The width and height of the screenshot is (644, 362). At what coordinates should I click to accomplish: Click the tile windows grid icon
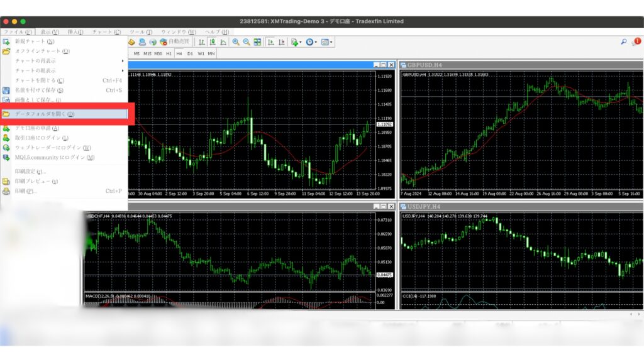(257, 42)
